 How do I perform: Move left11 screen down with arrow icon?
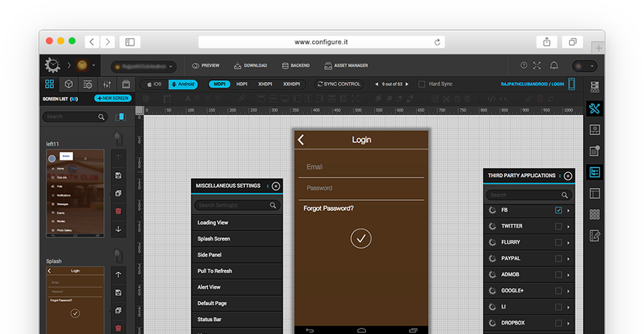[x=118, y=229]
